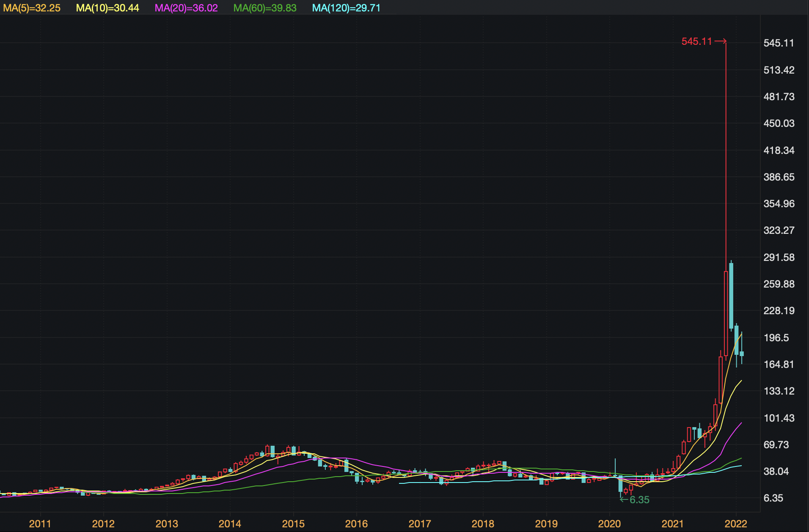Image resolution: width=809 pixels, height=532 pixels.
Task: Click the 291.58 price axis label
Action: click(779, 258)
